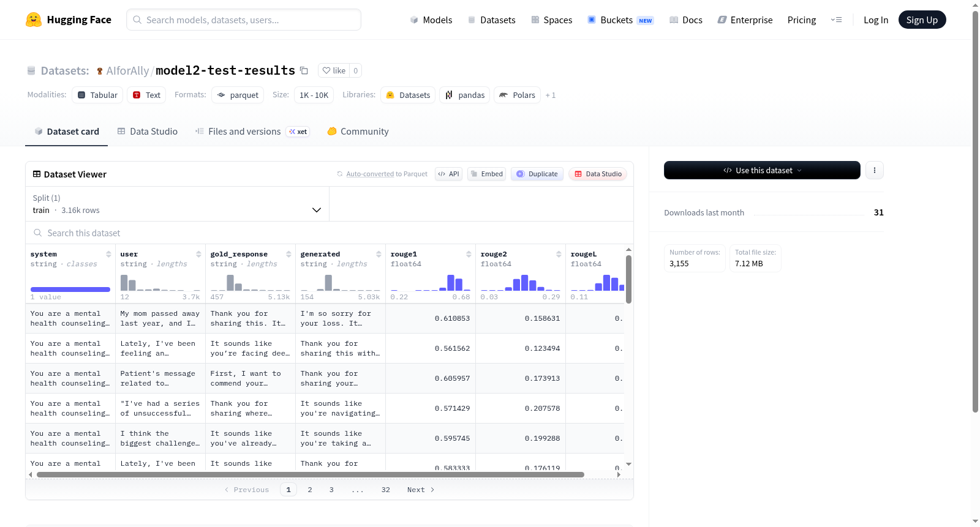Click the dataset viewer table icon

(37, 174)
